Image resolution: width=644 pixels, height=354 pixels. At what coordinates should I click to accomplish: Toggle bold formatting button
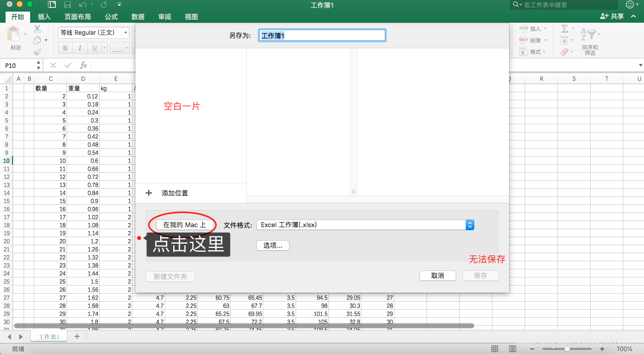pyautogui.click(x=65, y=48)
